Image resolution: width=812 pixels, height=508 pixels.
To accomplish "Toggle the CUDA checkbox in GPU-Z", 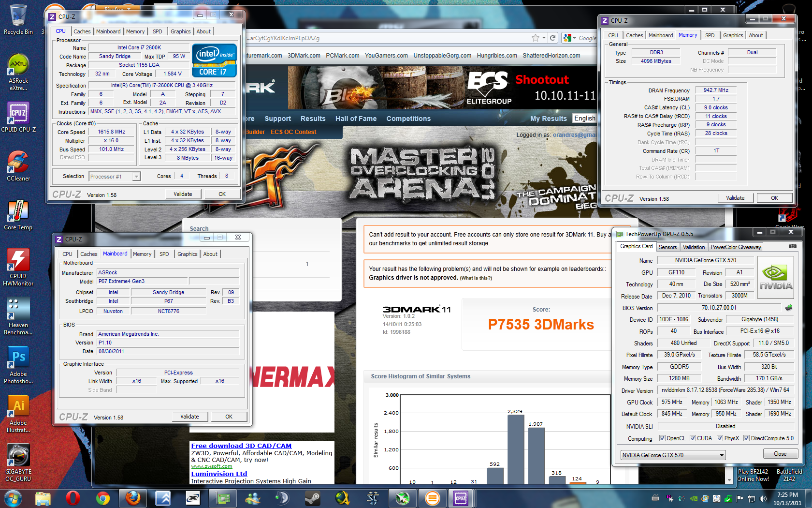I will coord(693,438).
